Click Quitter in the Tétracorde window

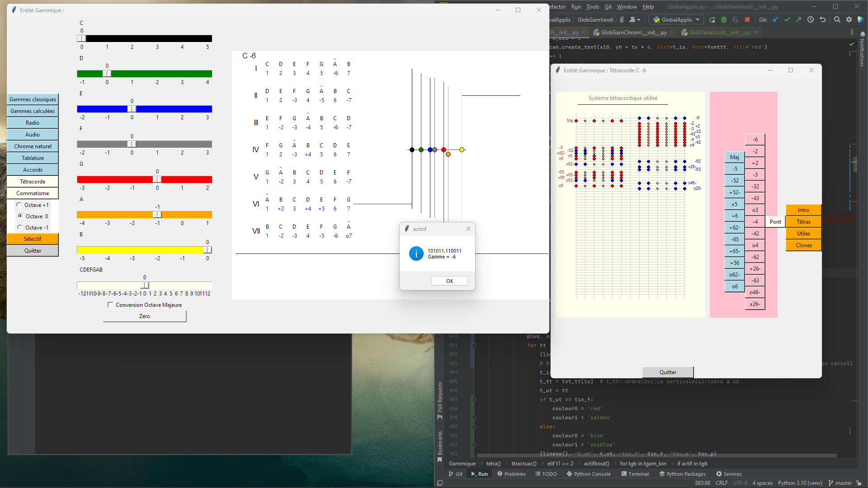click(668, 372)
